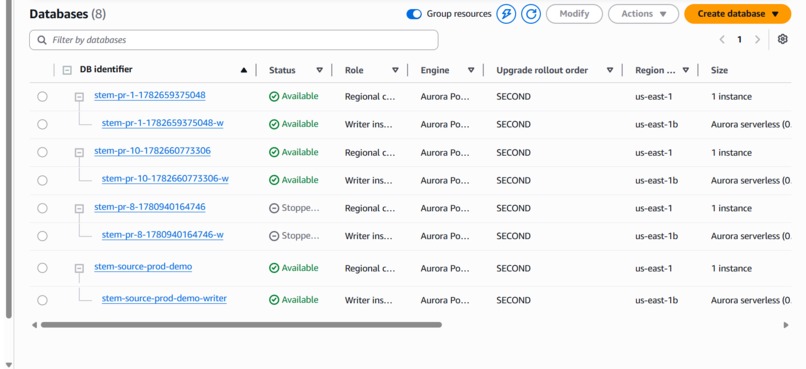Select radio for stem-pr-10-1782660773306-w instance
806x369 pixels.
42,180
